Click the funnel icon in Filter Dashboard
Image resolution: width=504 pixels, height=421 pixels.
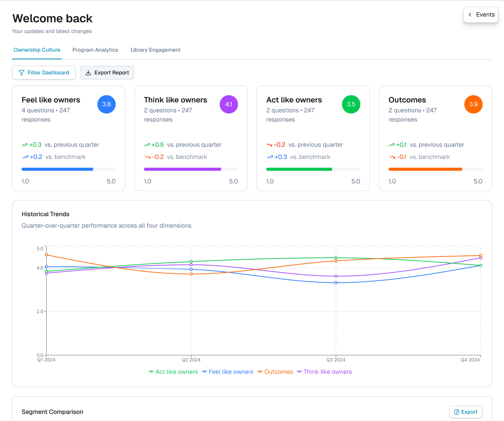tap(22, 73)
